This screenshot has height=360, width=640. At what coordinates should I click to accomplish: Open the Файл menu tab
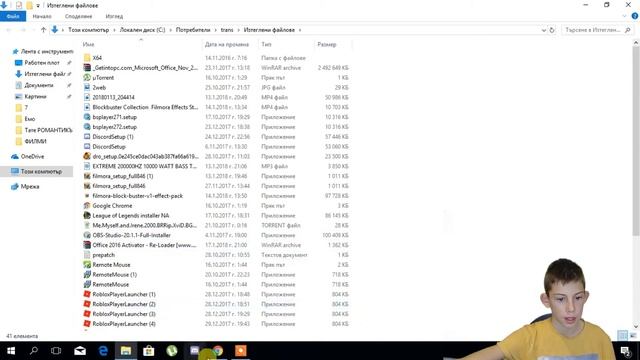13,16
